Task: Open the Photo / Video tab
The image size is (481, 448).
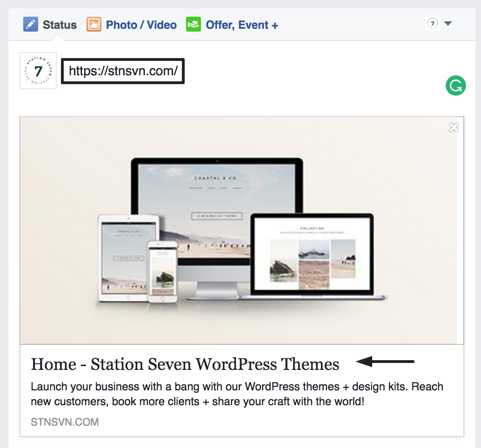Action: coord(141,25)
